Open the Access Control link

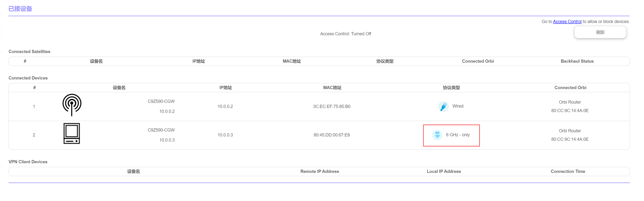point(567,22)
